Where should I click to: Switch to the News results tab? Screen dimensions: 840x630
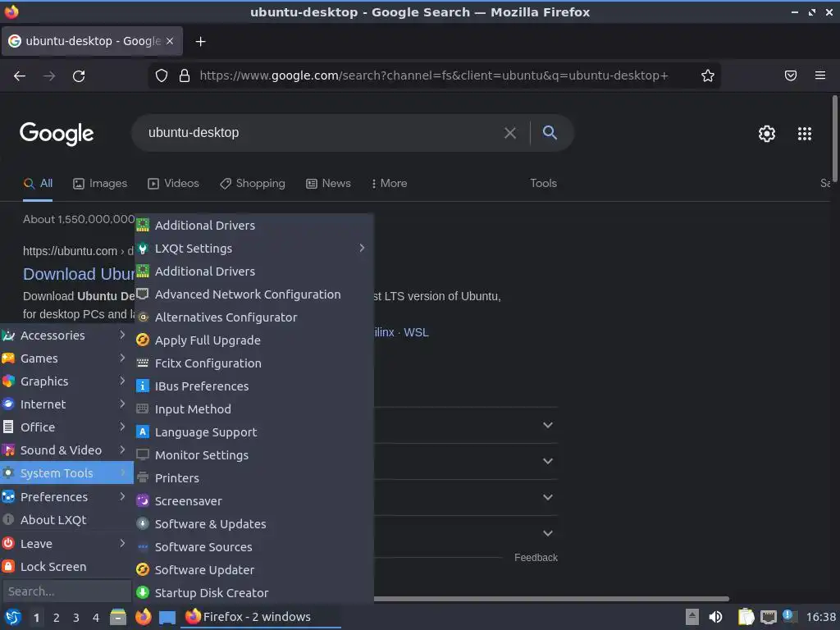point(328,183)
